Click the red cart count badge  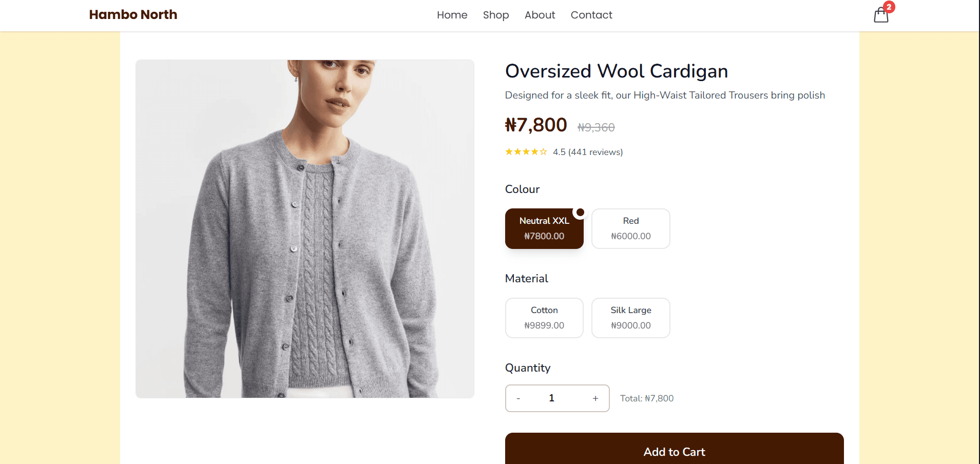tap(889, 7)
